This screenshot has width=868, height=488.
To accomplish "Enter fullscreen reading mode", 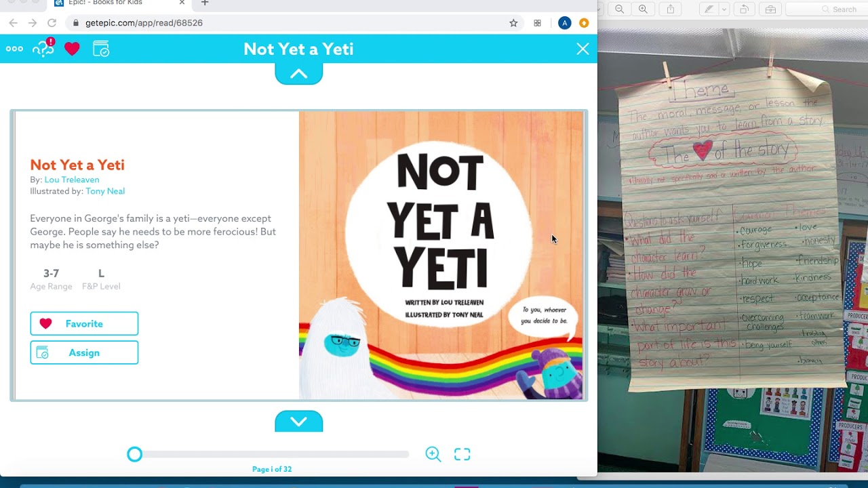I will pos(462,454).
